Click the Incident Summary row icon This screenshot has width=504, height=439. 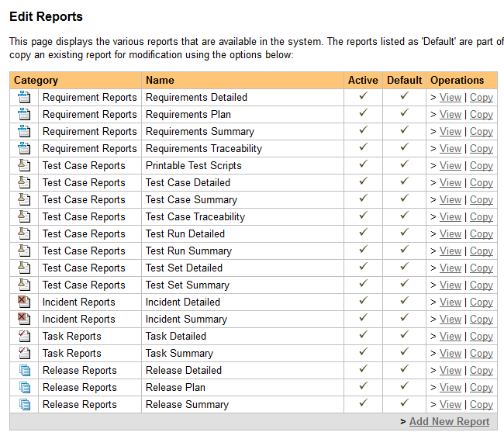click(24, 320)
